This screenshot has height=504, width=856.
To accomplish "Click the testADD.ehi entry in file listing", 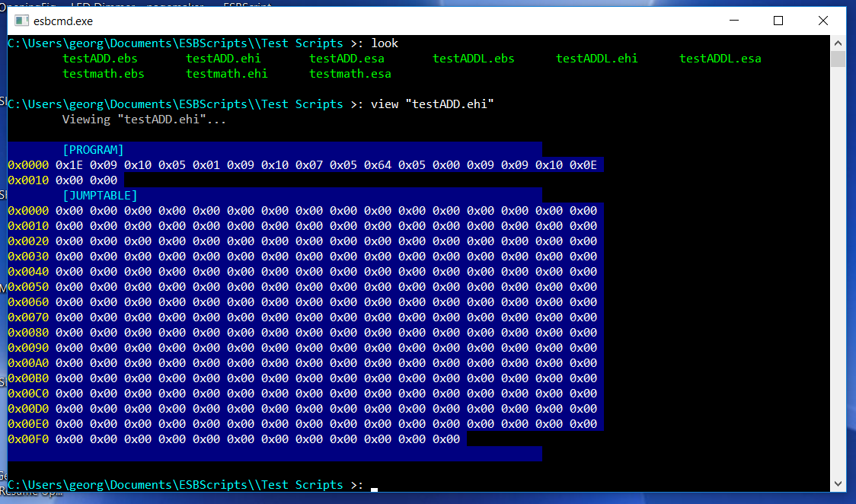I will [223, 59].
